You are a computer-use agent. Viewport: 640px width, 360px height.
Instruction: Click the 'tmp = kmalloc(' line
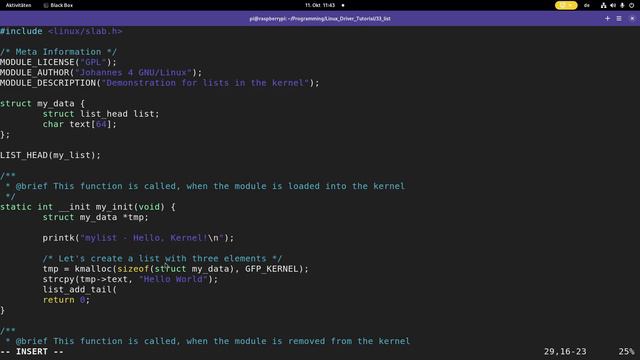[176, 269]
